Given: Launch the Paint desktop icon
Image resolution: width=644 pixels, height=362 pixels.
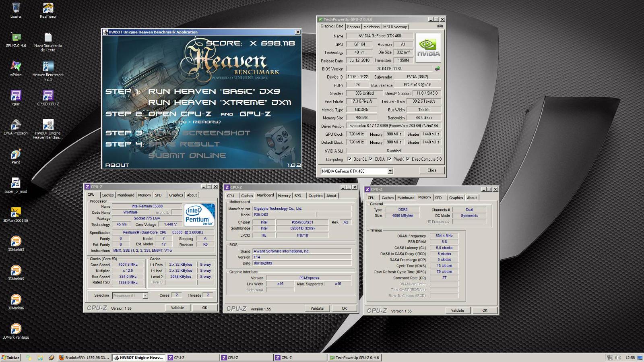Looking at the screenshot, I should pos(16,156).
